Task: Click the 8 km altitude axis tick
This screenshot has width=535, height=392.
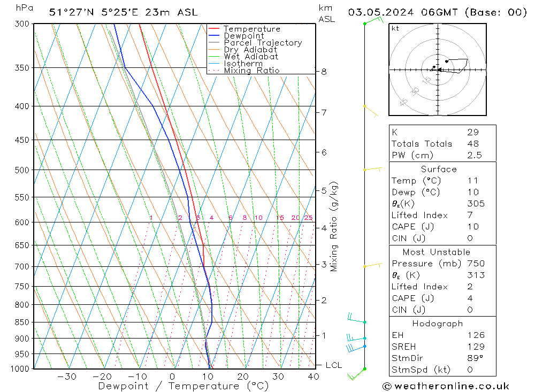Action: [324, 72]
